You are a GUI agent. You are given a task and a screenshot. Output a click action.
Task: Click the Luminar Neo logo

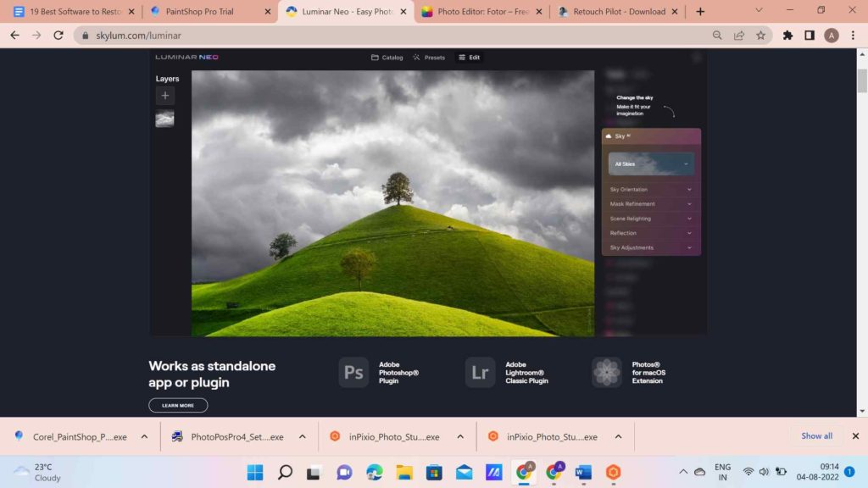(x=186, y=57)
